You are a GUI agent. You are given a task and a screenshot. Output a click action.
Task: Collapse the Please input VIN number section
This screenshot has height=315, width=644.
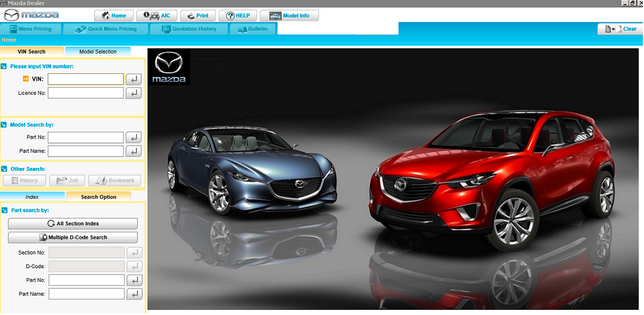pyautogui.click(x=4, y=66)
